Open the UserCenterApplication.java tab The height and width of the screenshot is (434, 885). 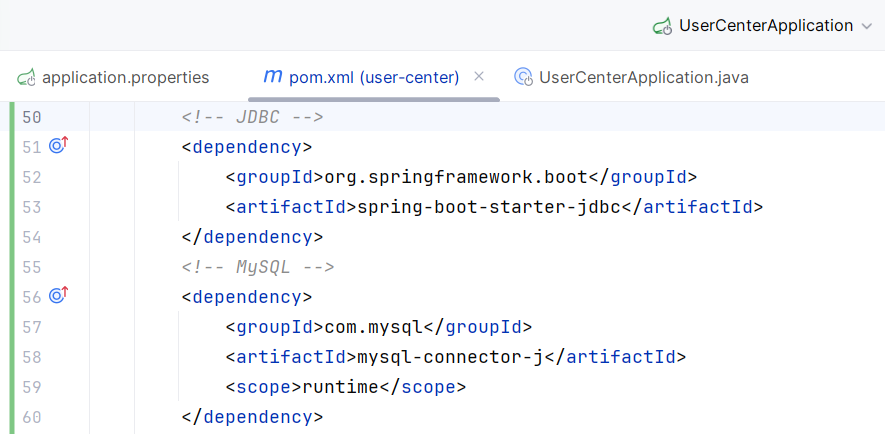coord(643,77)
